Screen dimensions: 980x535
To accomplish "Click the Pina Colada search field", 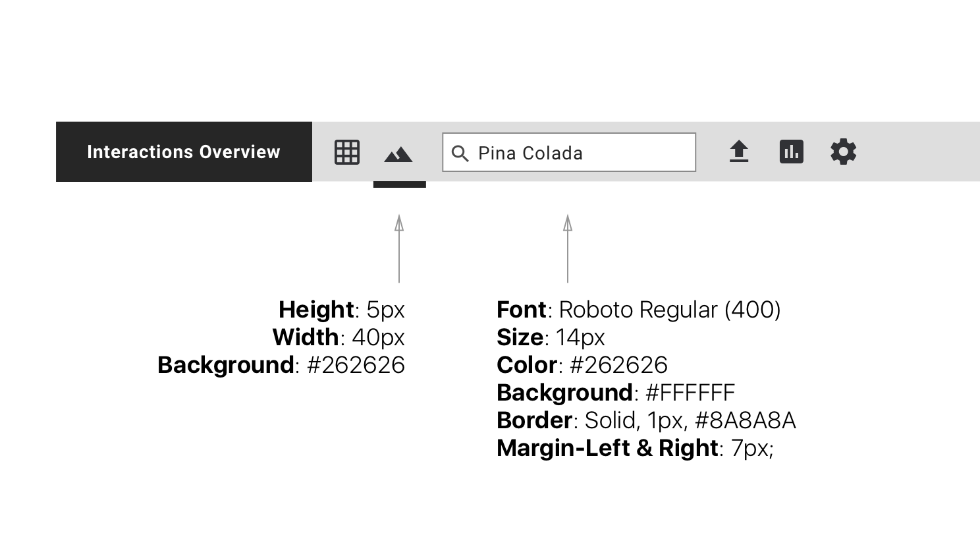I will 569,152.
